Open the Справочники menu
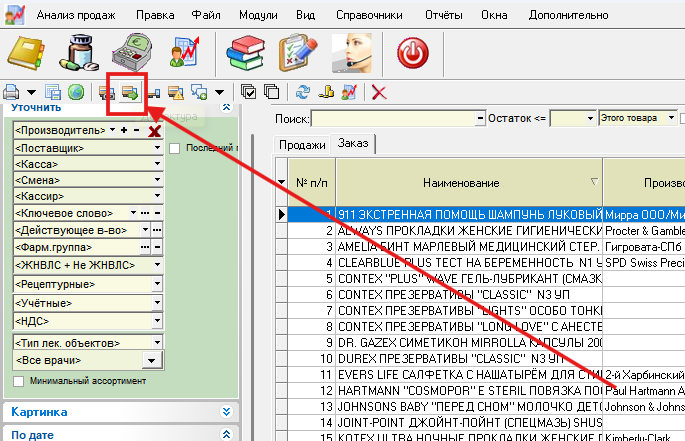The height and width of the screenshot is (441, 685). click(x=369, y=15)
